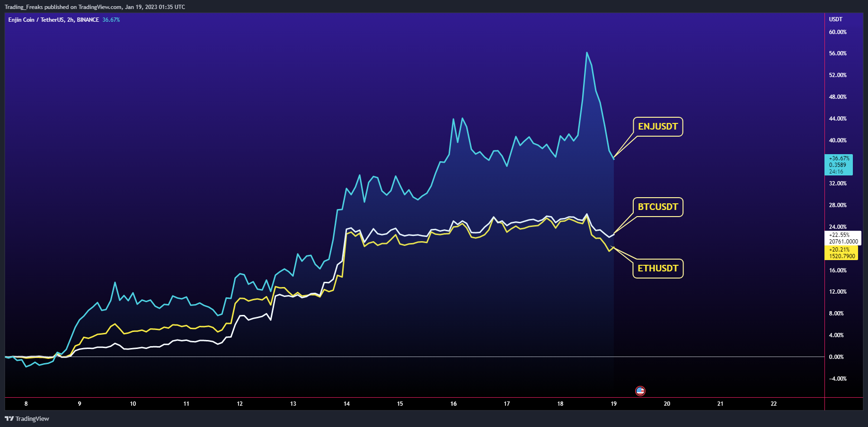Click date 13 on the time axis
868x427 pixels.
click(293, 404)
